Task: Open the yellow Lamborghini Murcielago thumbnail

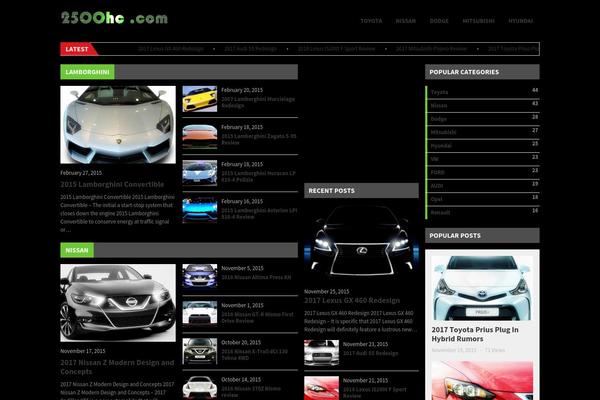Action: coord(199,99)
